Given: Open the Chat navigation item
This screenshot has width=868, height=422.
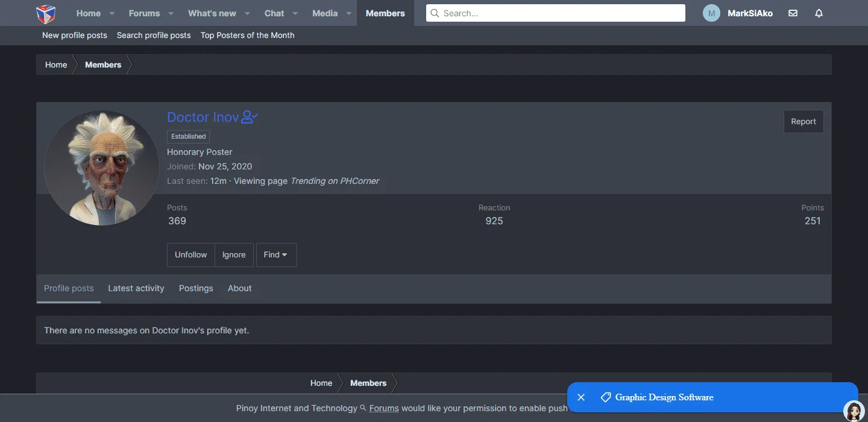Looking at the screenshot, I should coord(274,13).
